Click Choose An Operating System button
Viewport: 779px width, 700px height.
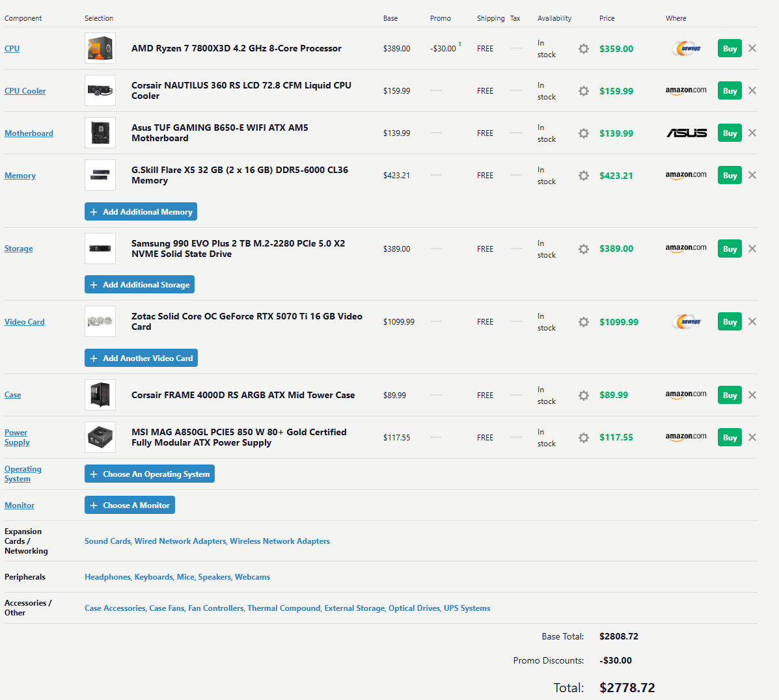point(150,474)
